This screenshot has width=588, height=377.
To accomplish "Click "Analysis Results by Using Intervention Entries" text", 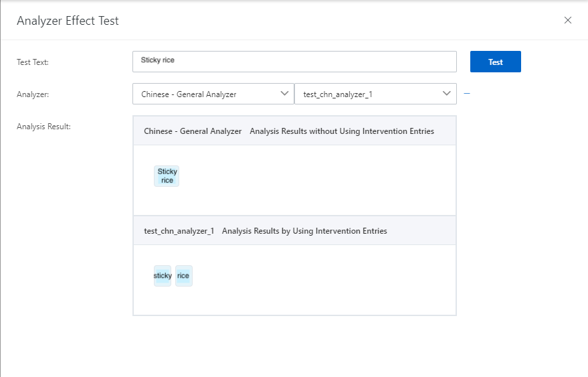I will point(304,231).
